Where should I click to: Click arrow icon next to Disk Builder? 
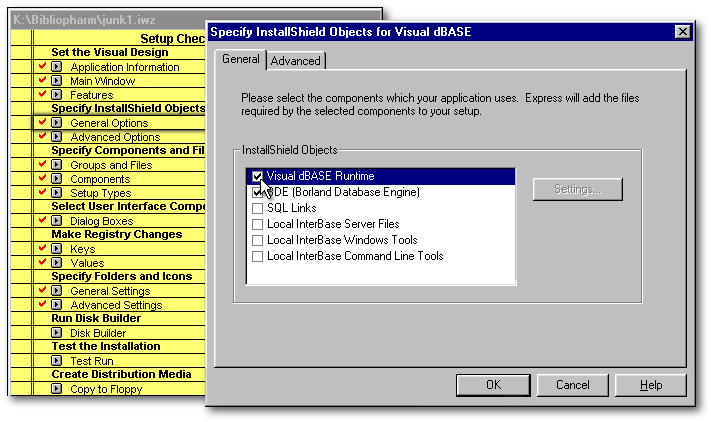57,333
